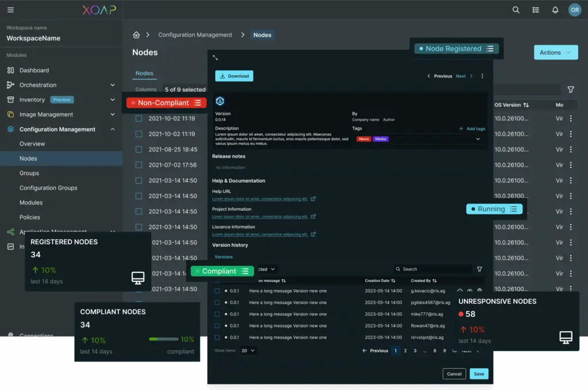Image resolution: width=588 pixels, height=390 pixels.
Task: Click the Download button
Action: (234, 76)
